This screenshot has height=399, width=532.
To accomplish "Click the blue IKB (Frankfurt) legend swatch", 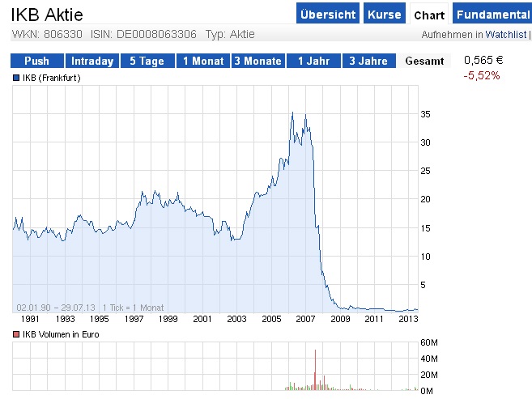I will [x=16, y=78].
